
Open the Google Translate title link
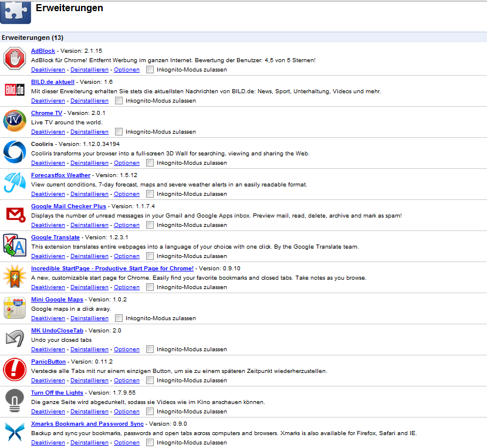click(55, 237)
